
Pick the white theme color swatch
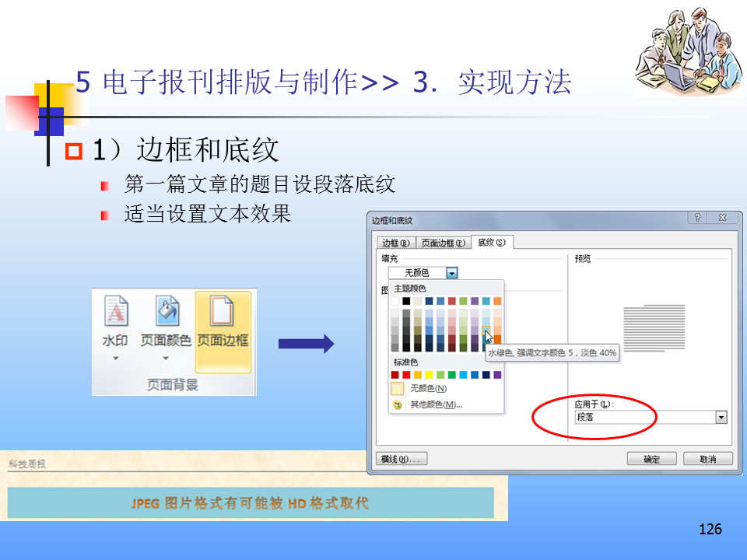(395, 301)
